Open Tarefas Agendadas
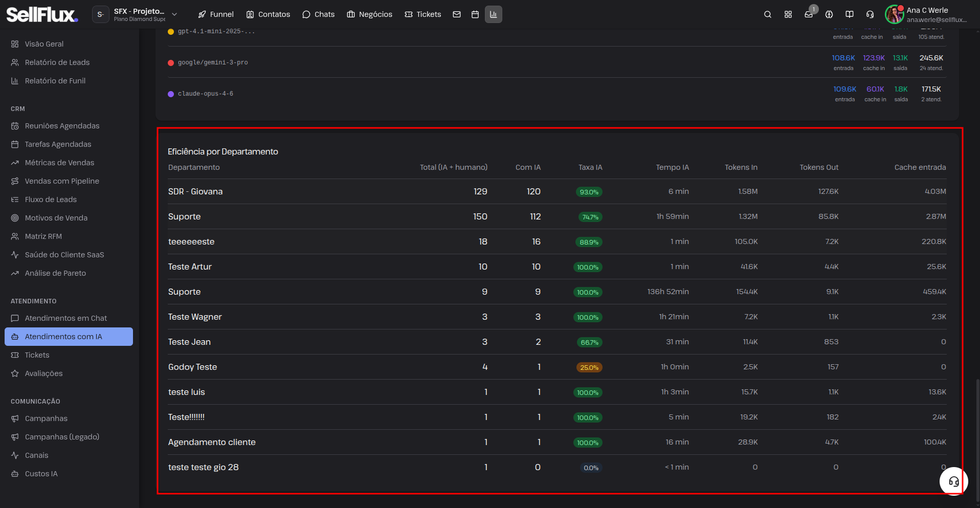This screenshot has height=508, width=980. 69,144
